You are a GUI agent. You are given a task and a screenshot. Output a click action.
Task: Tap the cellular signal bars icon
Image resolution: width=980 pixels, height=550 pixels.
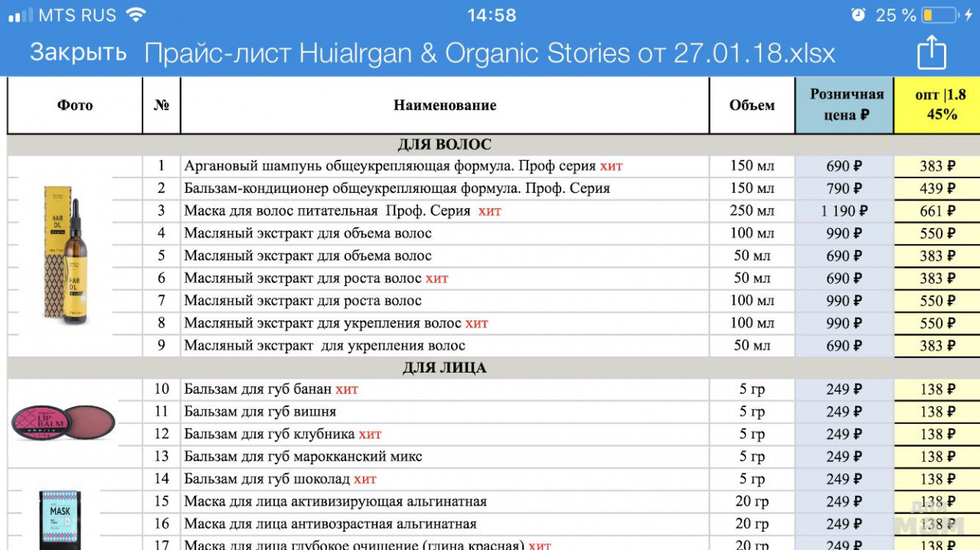[21, 15]
